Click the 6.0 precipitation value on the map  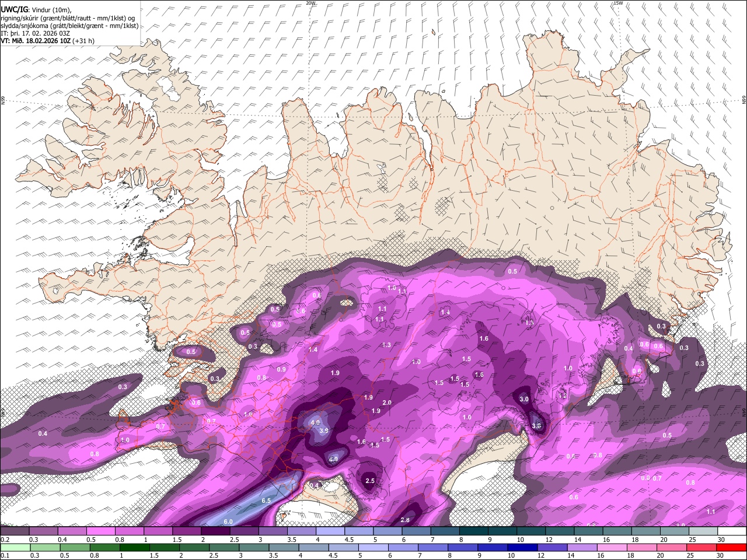point(228,521)
